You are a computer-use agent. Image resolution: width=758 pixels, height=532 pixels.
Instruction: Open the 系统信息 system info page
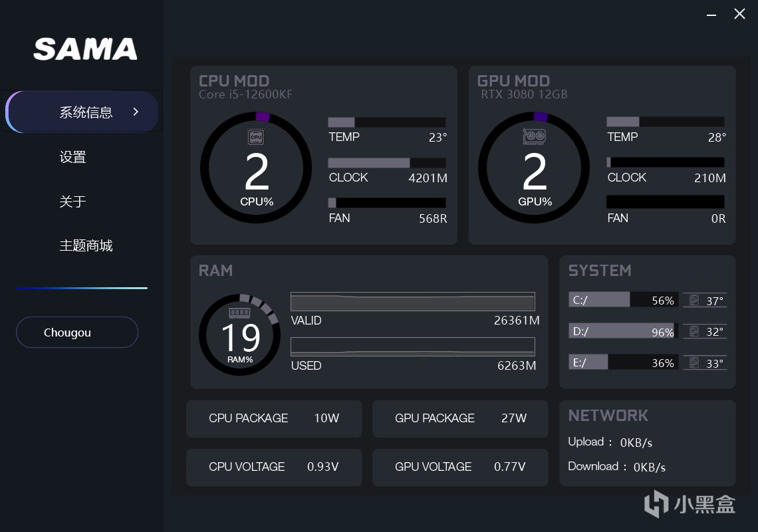(82, 112)
